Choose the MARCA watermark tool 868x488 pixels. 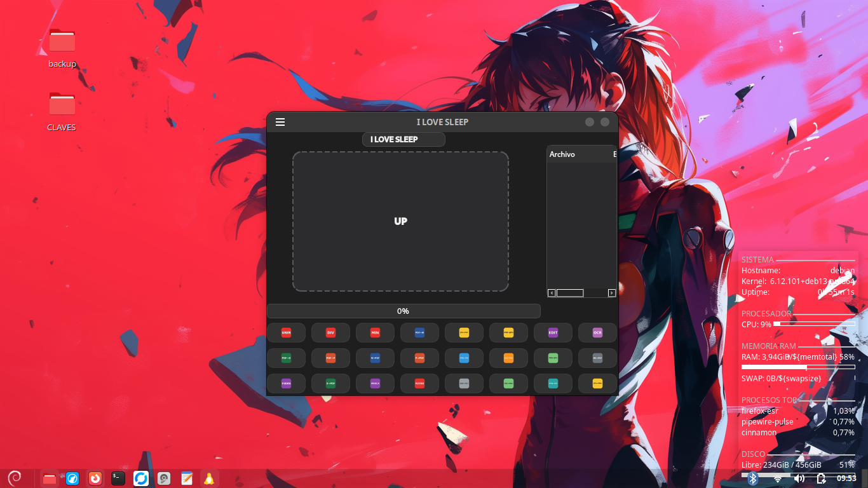[375, 383]
